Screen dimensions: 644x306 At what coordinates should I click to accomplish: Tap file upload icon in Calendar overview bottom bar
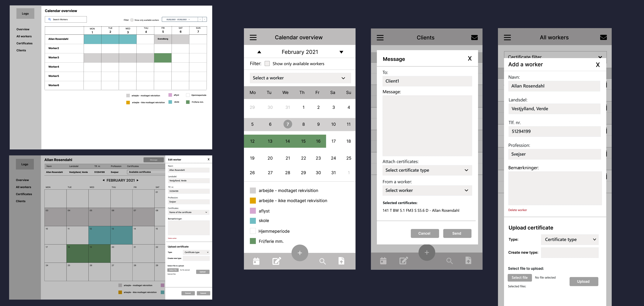point(341,261)
